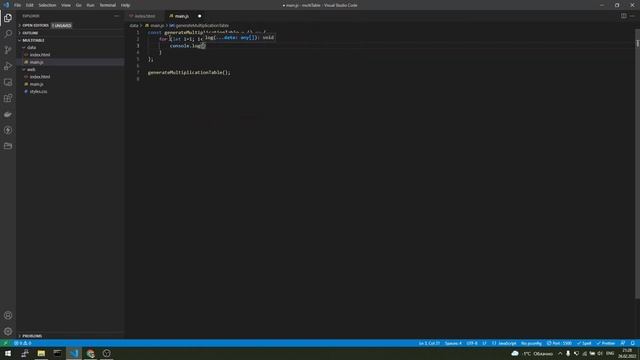Open the Search view in activity bar
640x360 pixels.
tap(8, 34)
